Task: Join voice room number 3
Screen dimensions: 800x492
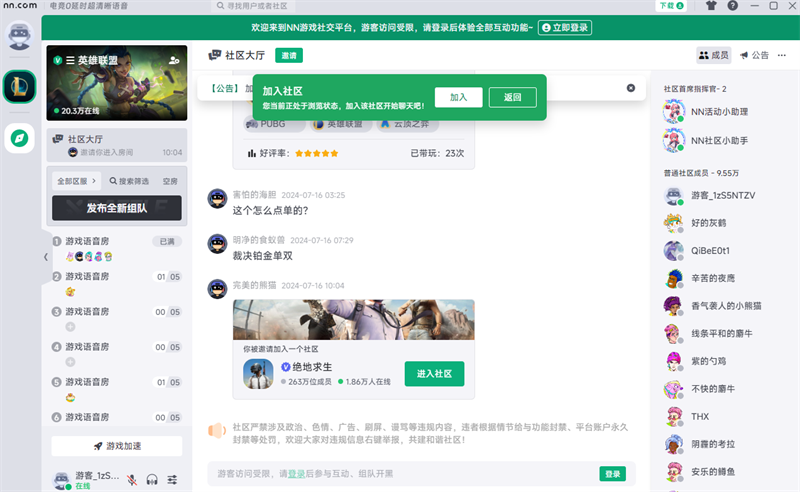Action: click(117, 319)
